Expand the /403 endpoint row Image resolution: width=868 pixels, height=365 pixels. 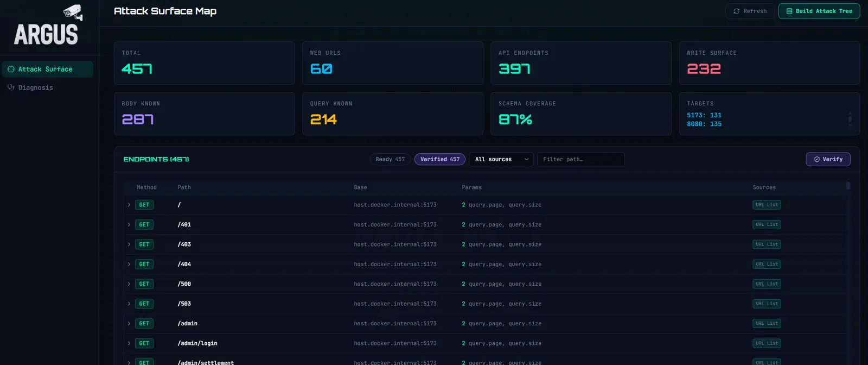coord(129,244)
